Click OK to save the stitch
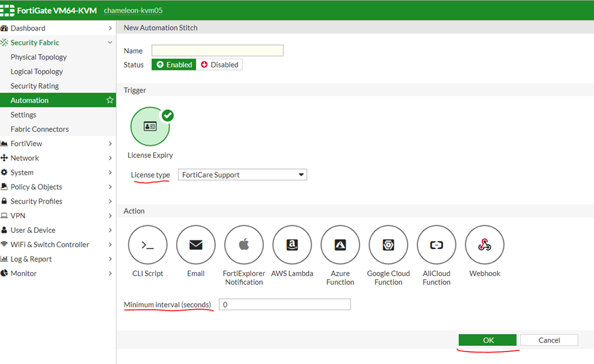594x364 pixels. [x=488, y=340]
